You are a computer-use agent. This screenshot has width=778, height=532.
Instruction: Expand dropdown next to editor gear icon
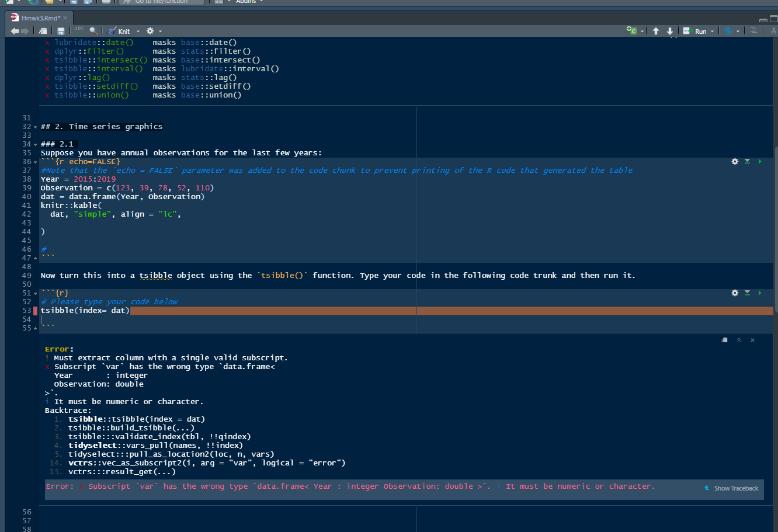160,31
